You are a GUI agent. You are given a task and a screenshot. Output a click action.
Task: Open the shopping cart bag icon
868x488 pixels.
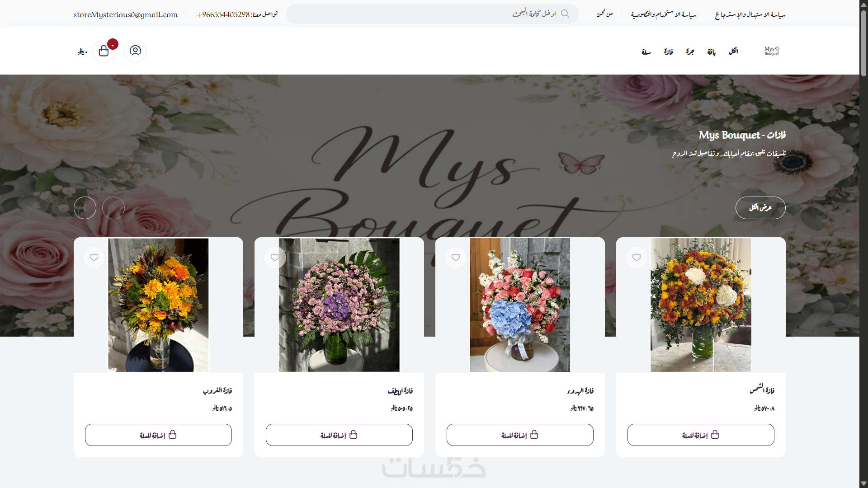click(x=104, y=51)
